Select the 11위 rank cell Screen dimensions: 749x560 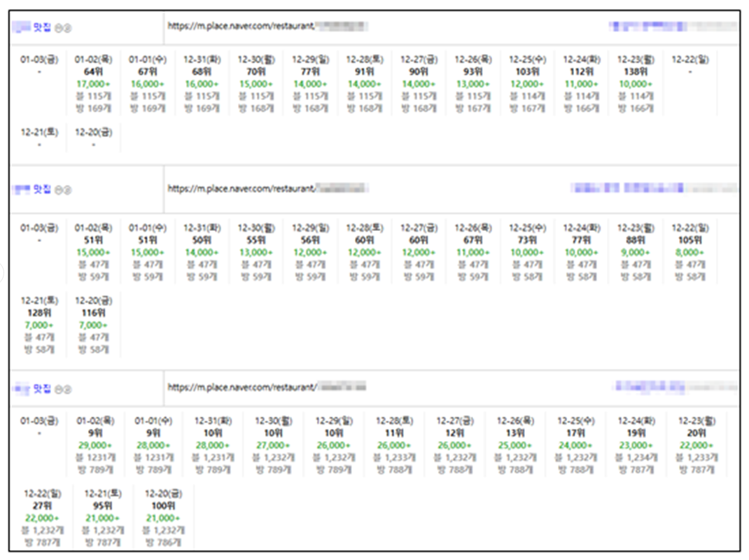click(x=394, y=433)
